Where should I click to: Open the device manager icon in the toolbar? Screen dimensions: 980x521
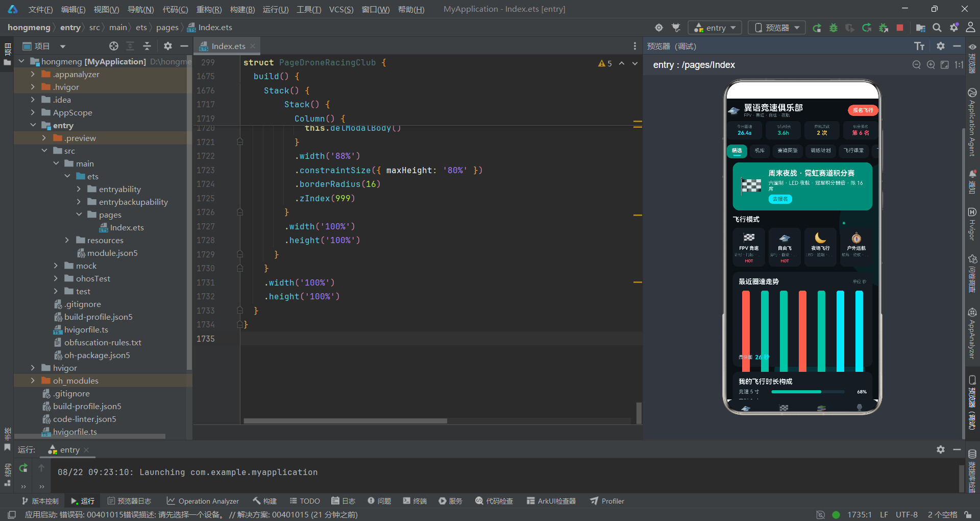coord(921,28)
